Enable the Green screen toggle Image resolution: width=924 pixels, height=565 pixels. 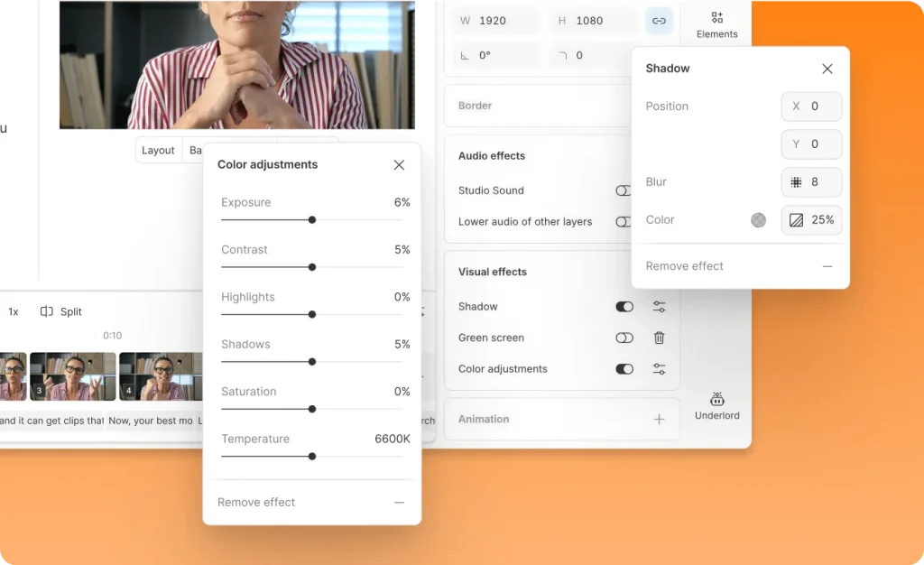point(624,338)
